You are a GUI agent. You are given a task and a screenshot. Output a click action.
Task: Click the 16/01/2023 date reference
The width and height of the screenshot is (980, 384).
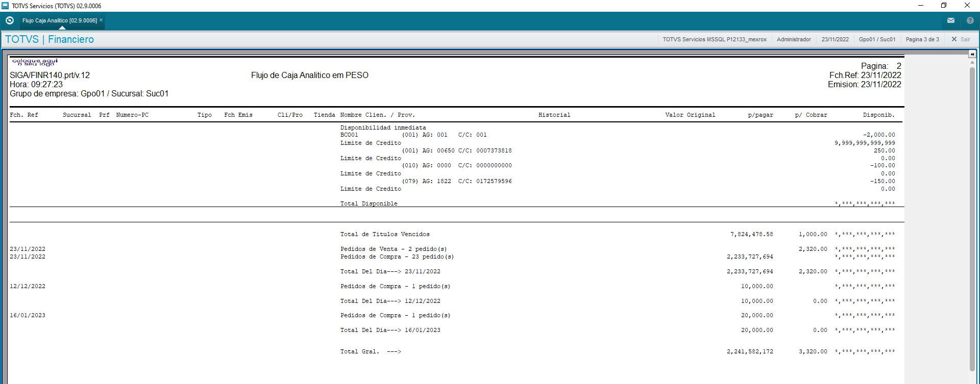28,315
